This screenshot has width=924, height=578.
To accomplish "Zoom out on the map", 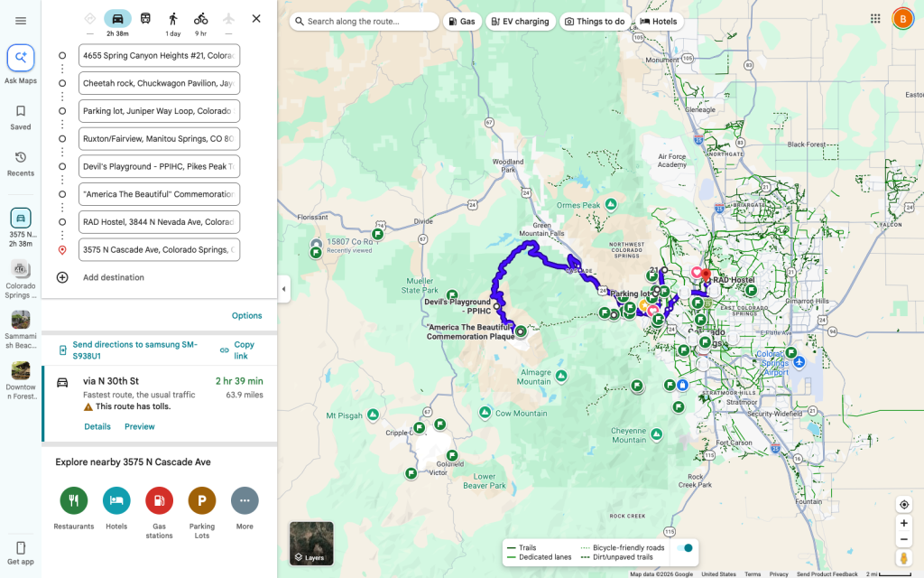I will tap(904, 539).
